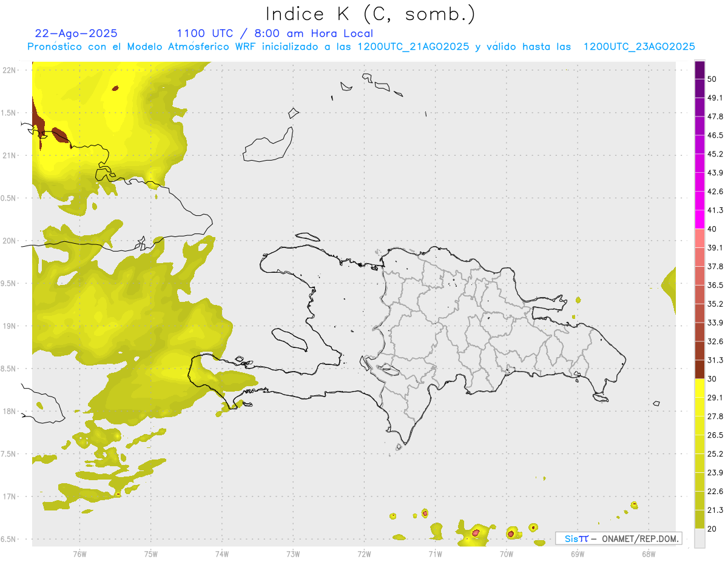
Task: Click the '40' colorbar value
Action: 712,229
